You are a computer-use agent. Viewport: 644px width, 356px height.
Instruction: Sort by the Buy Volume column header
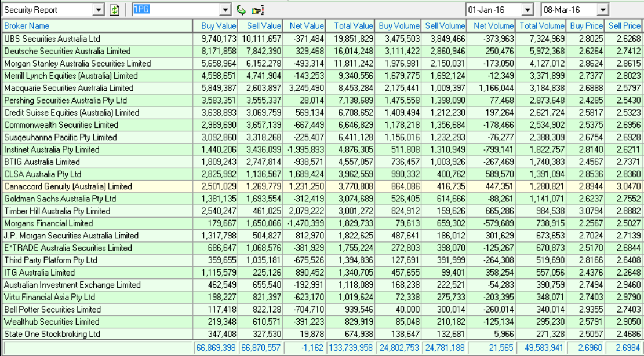coord(398,26)
